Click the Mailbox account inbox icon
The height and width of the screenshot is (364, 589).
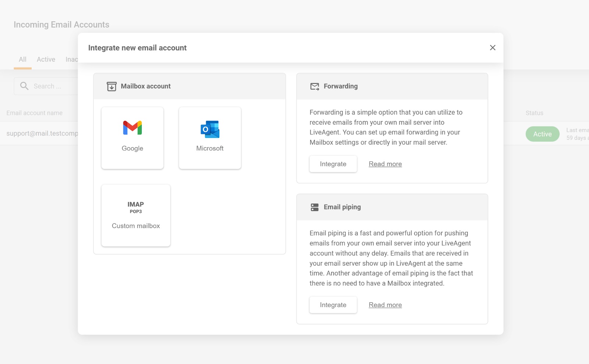point(112,86)
